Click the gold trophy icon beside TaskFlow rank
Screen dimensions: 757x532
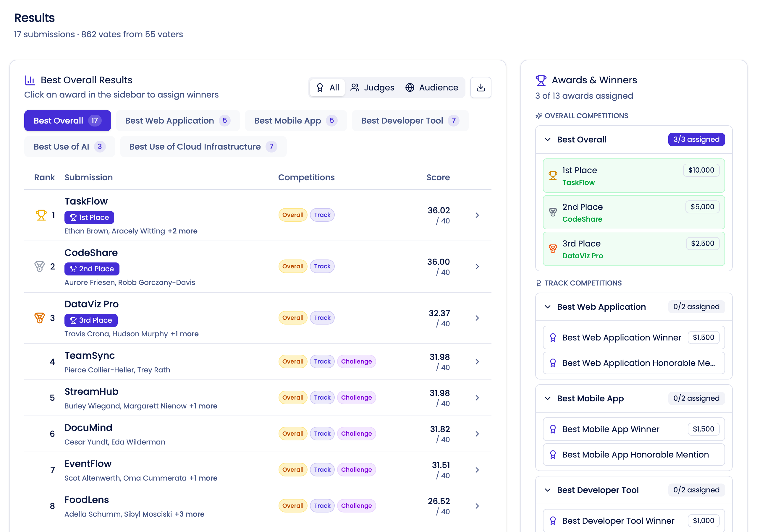41,215
